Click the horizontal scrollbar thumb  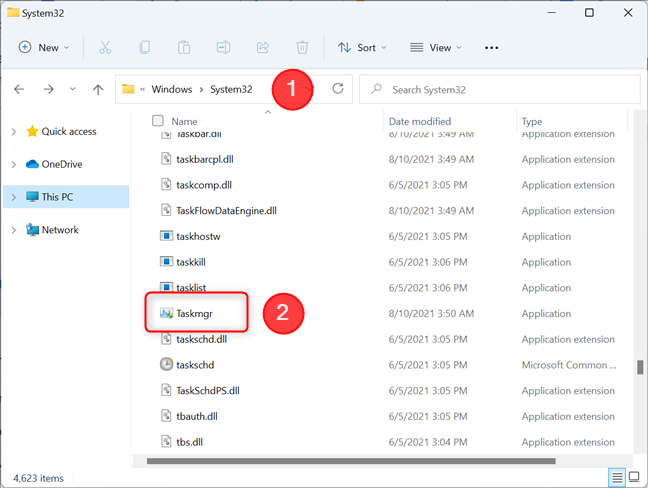351,461
